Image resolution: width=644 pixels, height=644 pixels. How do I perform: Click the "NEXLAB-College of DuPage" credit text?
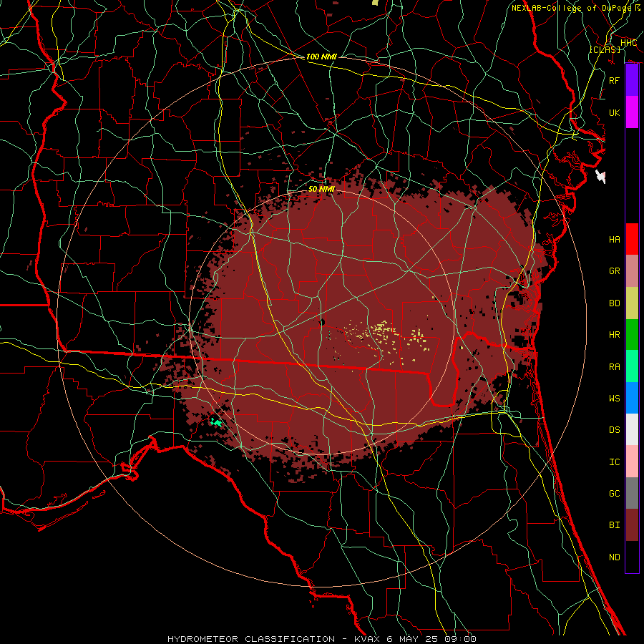coord(571,8)
